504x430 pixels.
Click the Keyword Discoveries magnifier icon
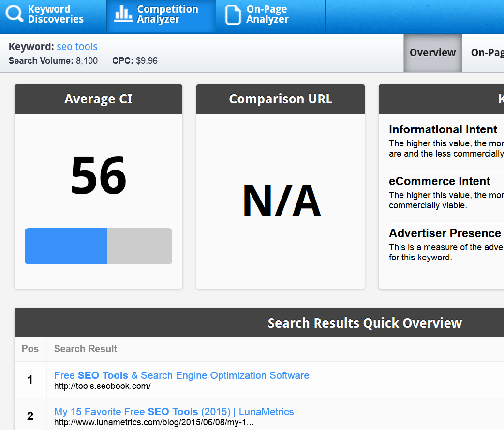click(14, 14)
